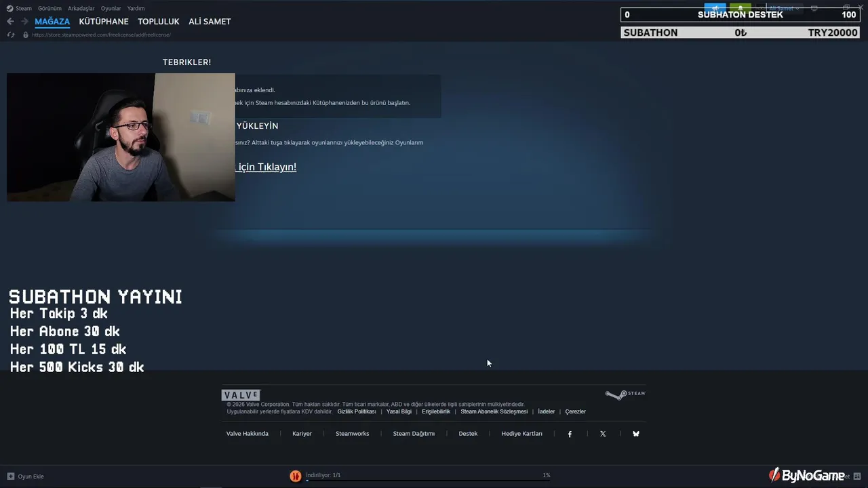
Task: Switch to the MAĞAZA tab
Action: coord(52,22)
